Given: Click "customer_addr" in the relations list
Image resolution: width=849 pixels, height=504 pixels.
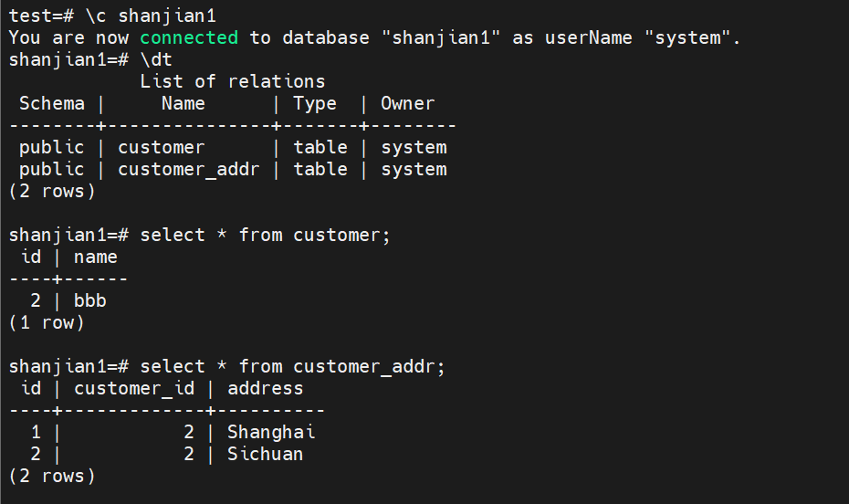Looking at the screenshot, I should tap(188, 169).
